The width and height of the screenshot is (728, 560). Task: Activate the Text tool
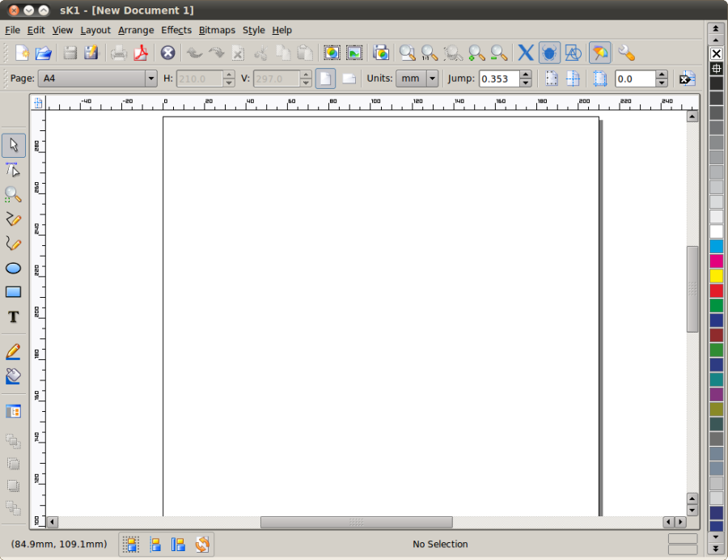click(13, 317)
